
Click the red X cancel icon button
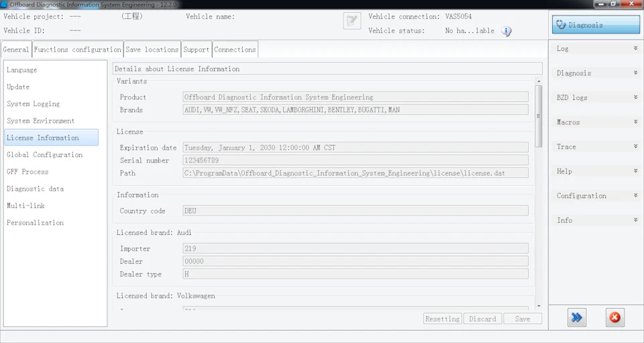click(615, 317)
